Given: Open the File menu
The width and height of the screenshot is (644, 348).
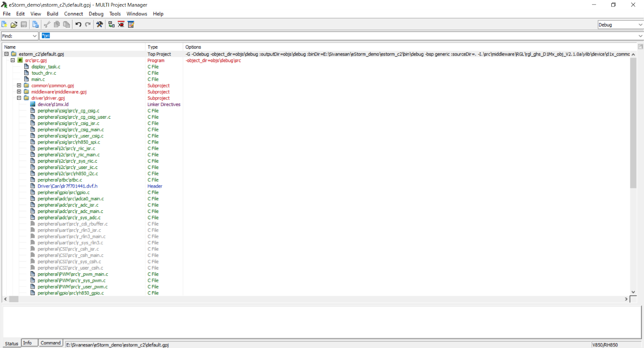Looking at the screenshot, I should click(7, 14).
